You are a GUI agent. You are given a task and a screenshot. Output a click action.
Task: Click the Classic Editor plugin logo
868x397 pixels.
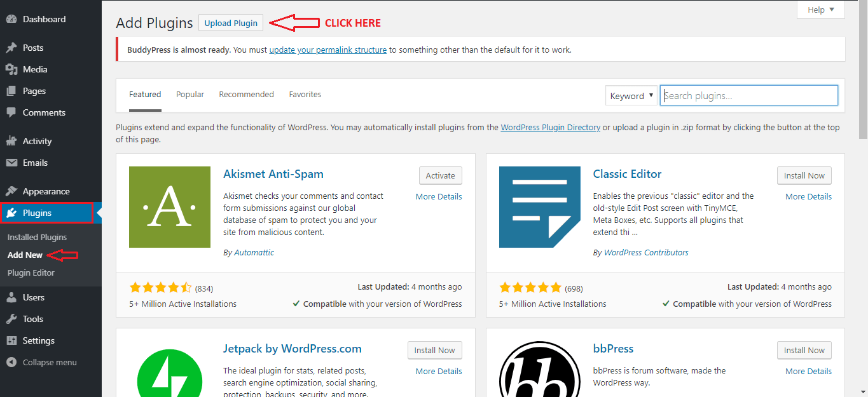(x=540, y=207)
